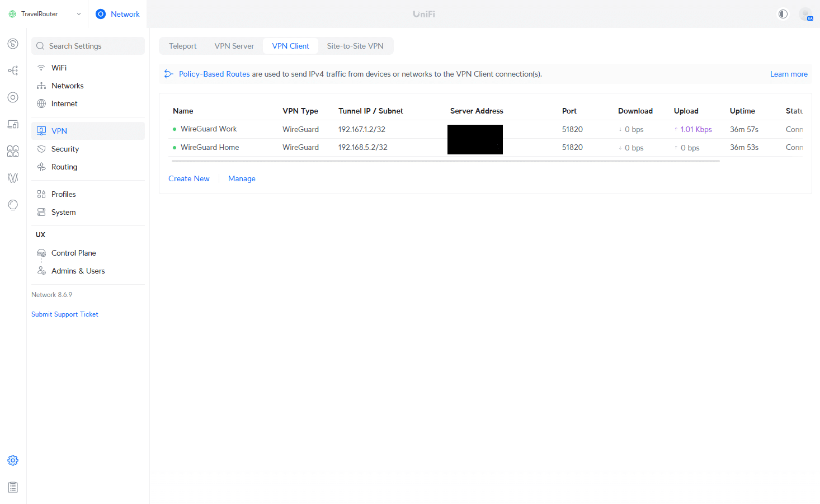Click the horizontal table scrollbar
The height and width of the screenshot is (504, 820).
[445, 161]
